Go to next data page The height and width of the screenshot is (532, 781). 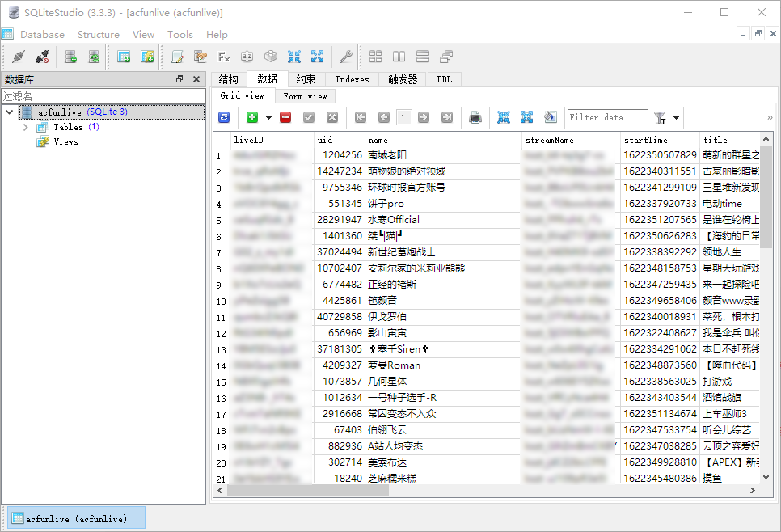[x=424, y=117]
